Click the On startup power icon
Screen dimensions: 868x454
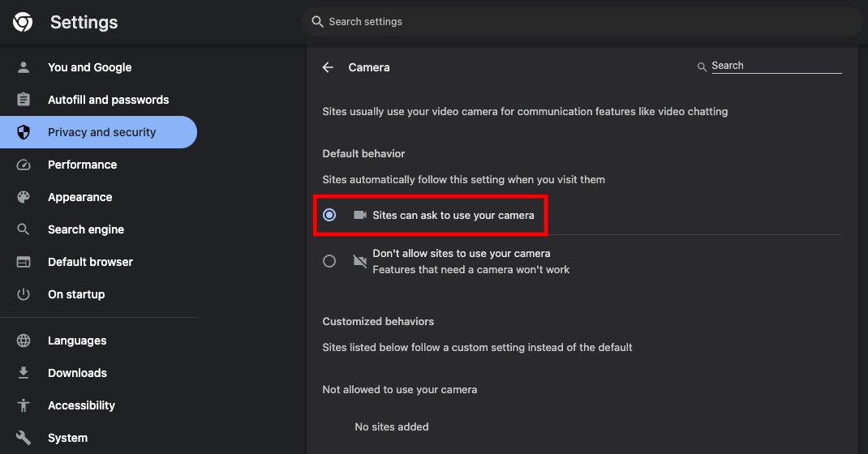point(24,294)
